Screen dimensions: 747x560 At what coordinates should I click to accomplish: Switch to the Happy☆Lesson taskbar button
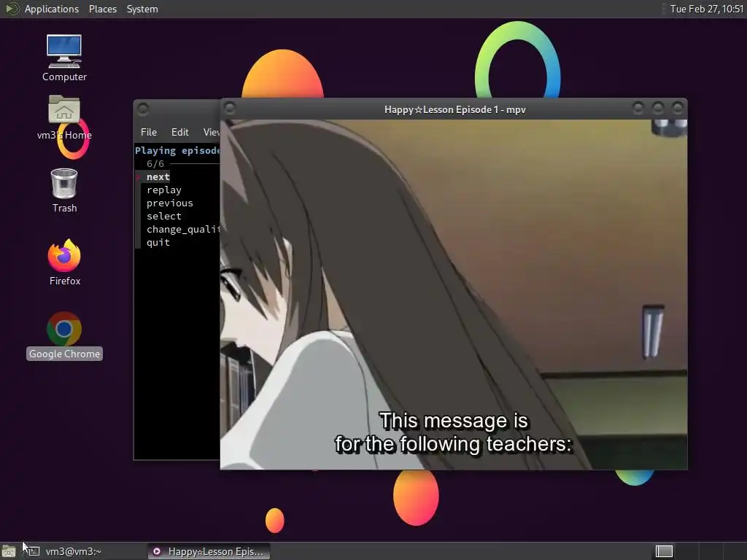click(x=209, y=551)
